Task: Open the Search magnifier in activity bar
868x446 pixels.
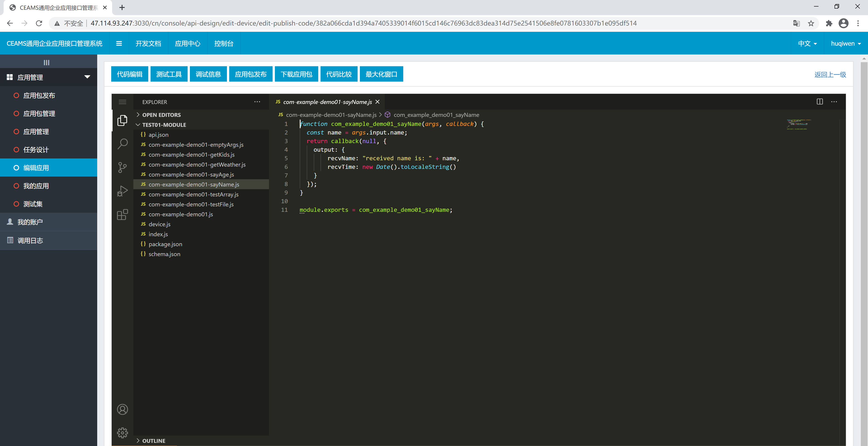Action: (122, 144)
